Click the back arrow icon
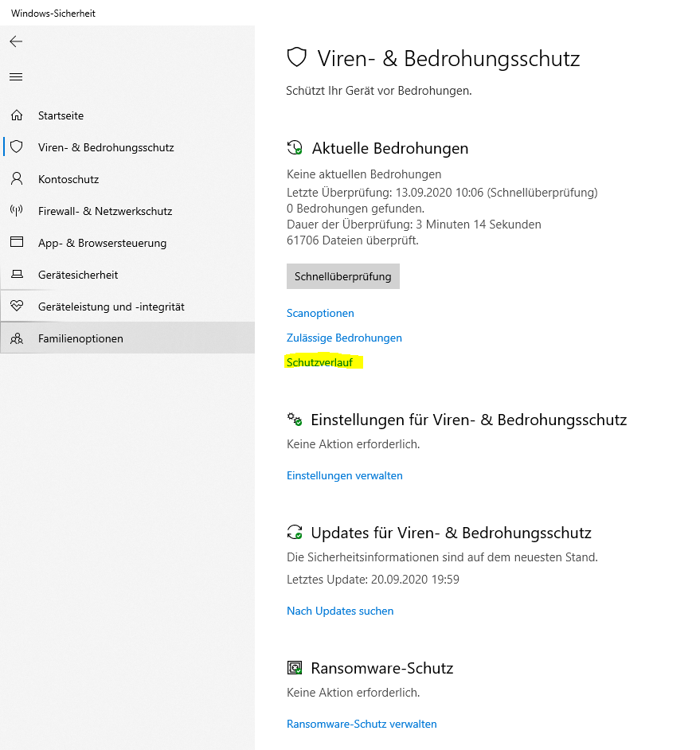 coord(16,41)
